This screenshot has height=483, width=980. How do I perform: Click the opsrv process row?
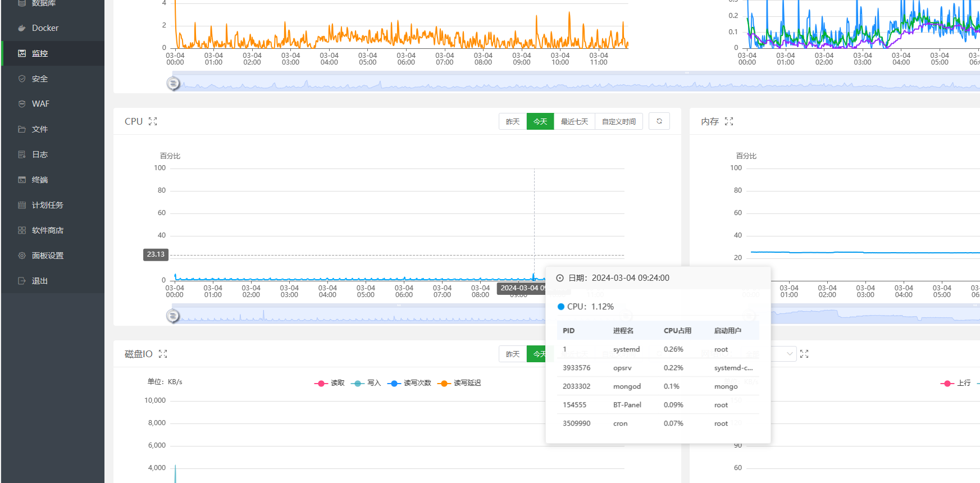658,368
